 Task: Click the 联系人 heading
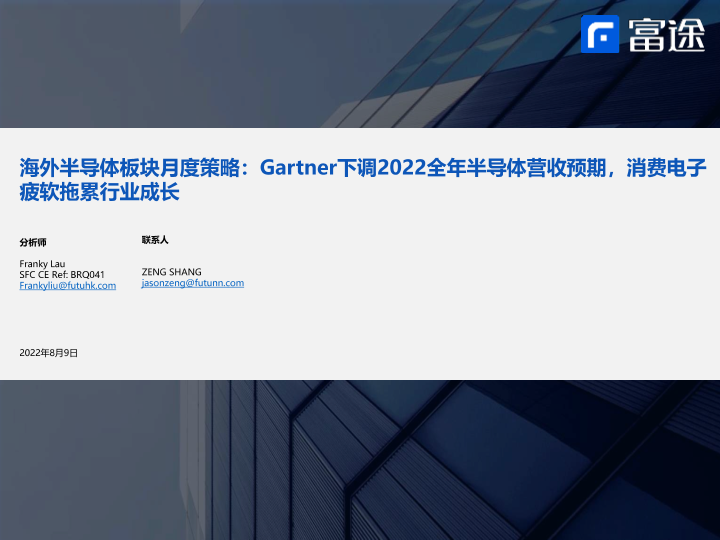tap(155, 240)
